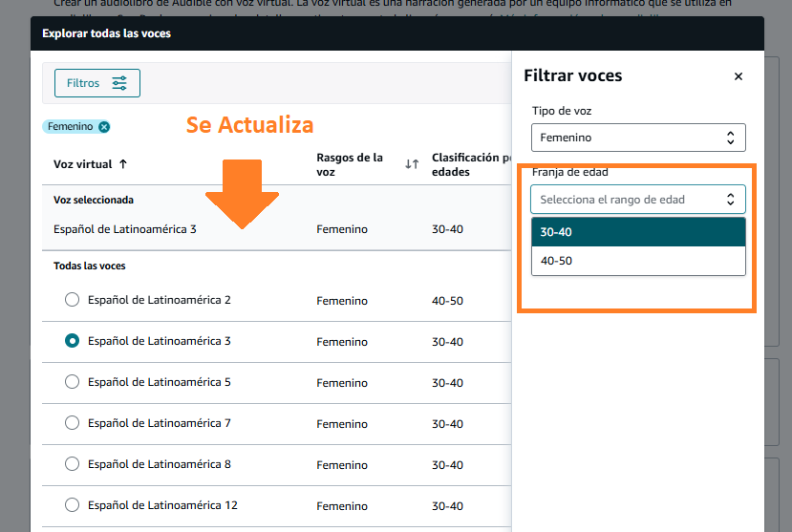Open the Tipo de voz dropdown
792x532 pixels.
pos(638,138)
